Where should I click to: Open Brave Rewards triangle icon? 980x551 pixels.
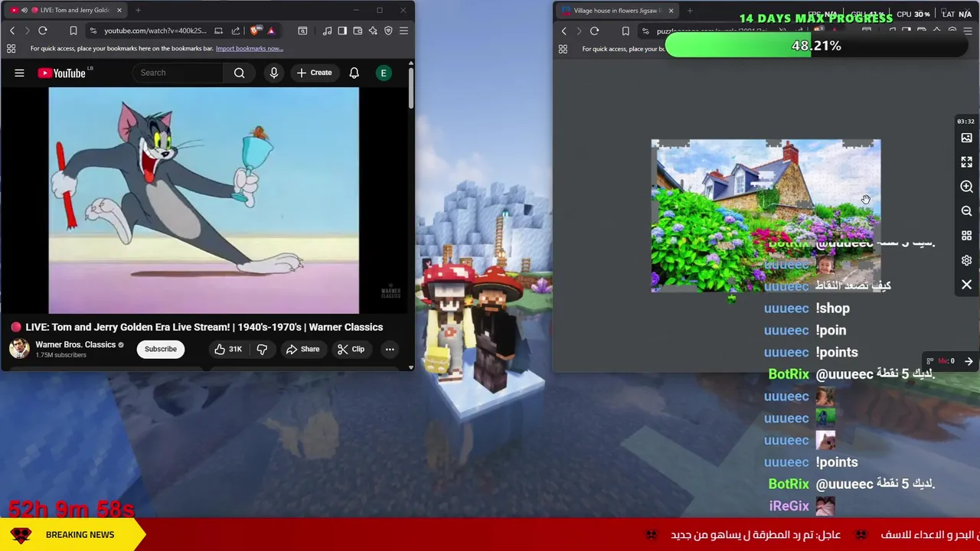click(271, 31)
